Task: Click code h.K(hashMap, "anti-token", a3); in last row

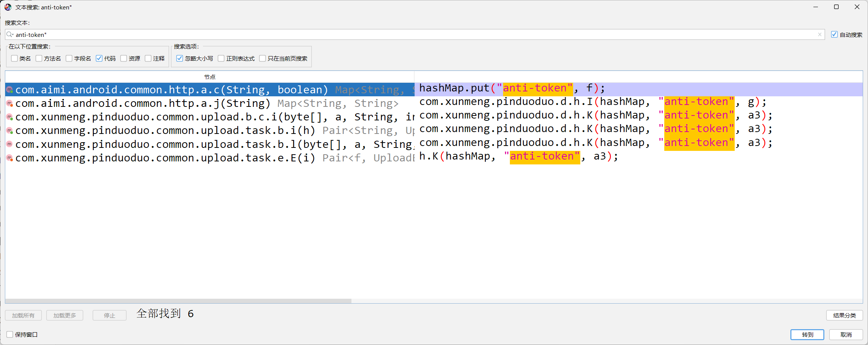Action: tap(519, 156)
